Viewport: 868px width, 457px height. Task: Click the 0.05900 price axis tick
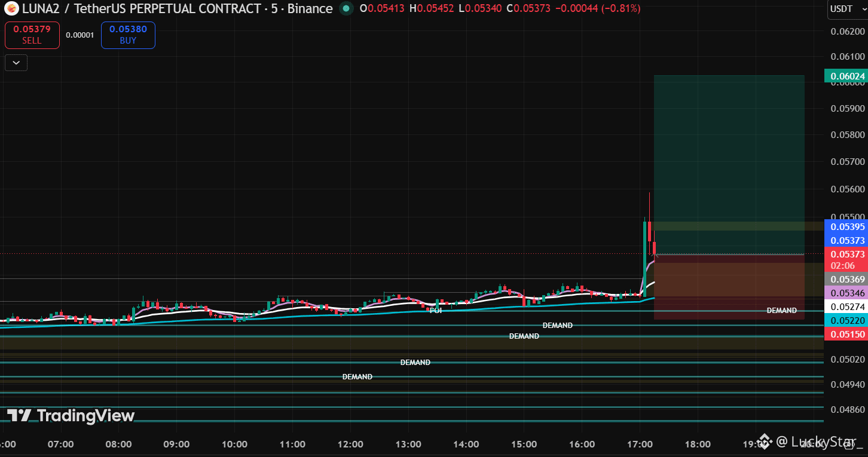pyautogui.click(x=848, y=108)
